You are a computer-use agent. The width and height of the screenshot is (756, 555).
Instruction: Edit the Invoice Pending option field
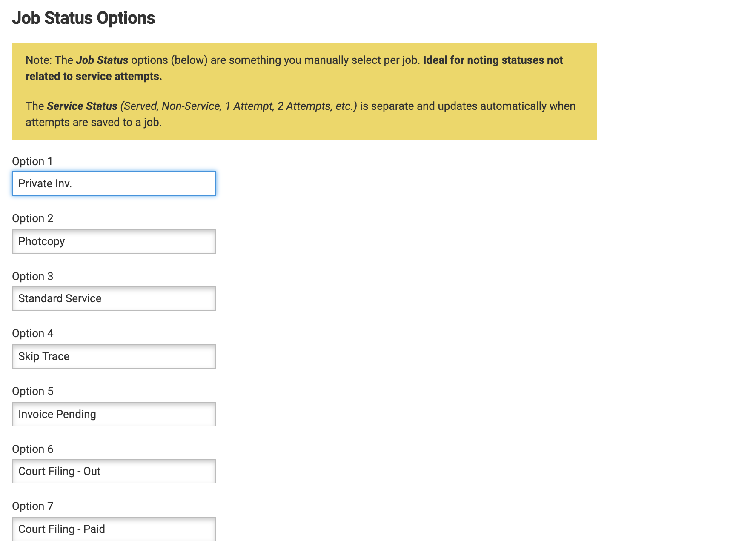pyautogui.click(x=114, y=414)
